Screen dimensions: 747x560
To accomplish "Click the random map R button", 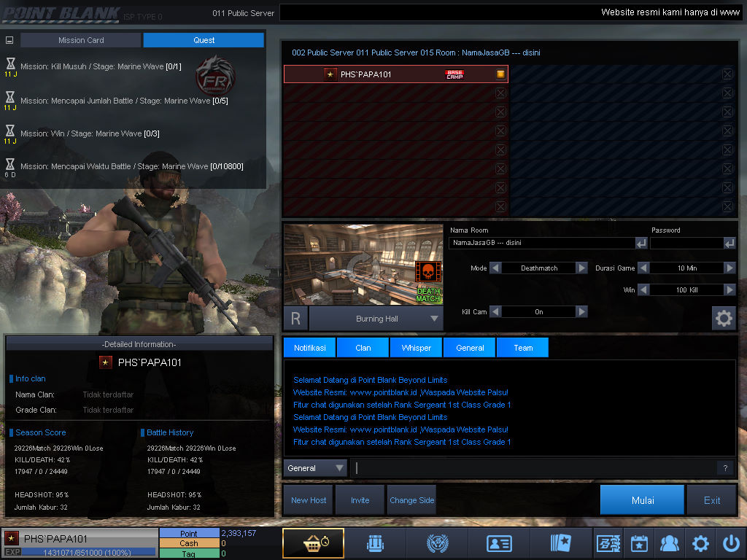I will pyautogui.click(x=295, y=318).
